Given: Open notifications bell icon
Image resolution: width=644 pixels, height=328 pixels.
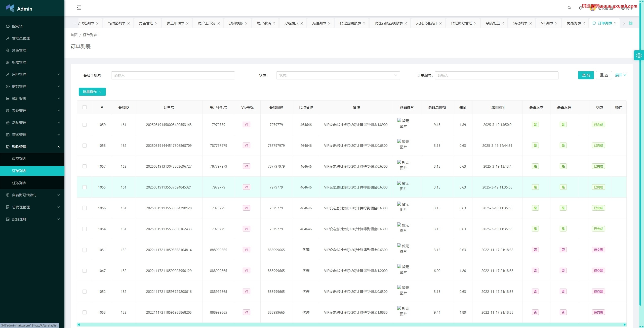Looking at the screenshot, I should (x=581, y=8).
